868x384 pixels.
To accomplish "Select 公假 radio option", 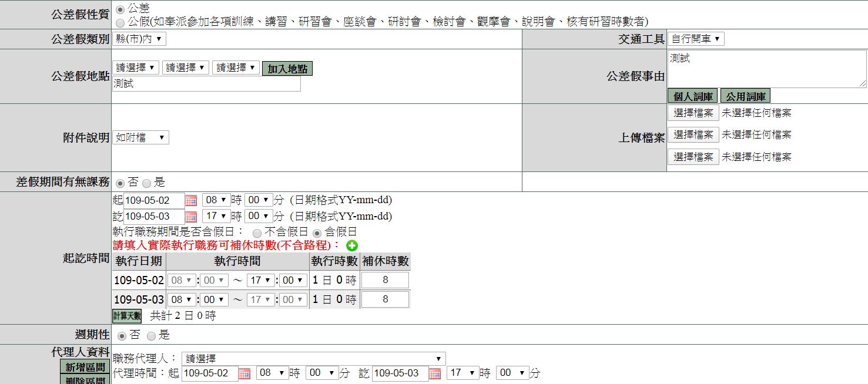I will (120, 22).
